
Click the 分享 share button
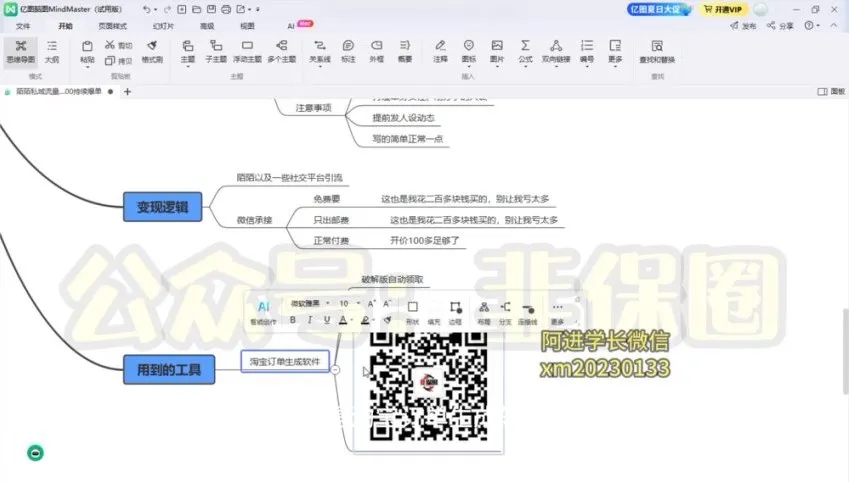[782, 26]
